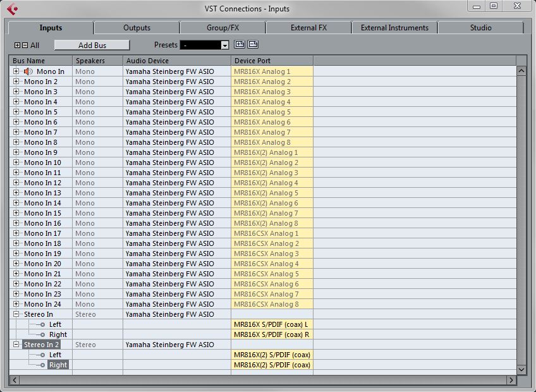Select the MR816X(2) Analog 1 device port
The image size is (536, 392).
(x=272, y=152)
